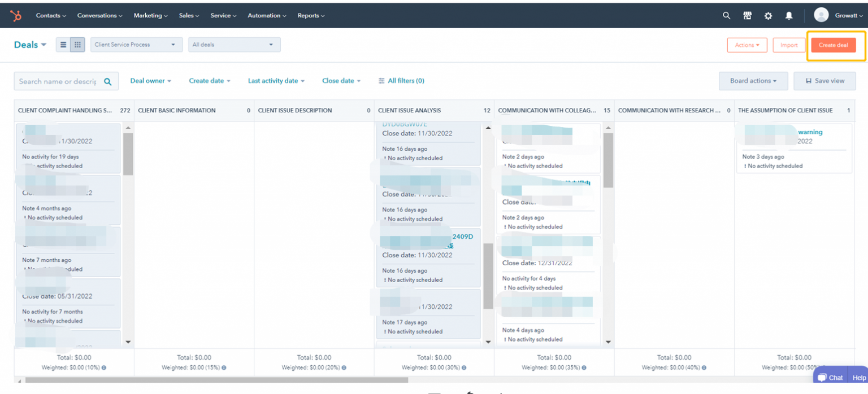Open the Reports menu
Image resolution: width=868 pixels, height=394 pixels.
[311, 16]
